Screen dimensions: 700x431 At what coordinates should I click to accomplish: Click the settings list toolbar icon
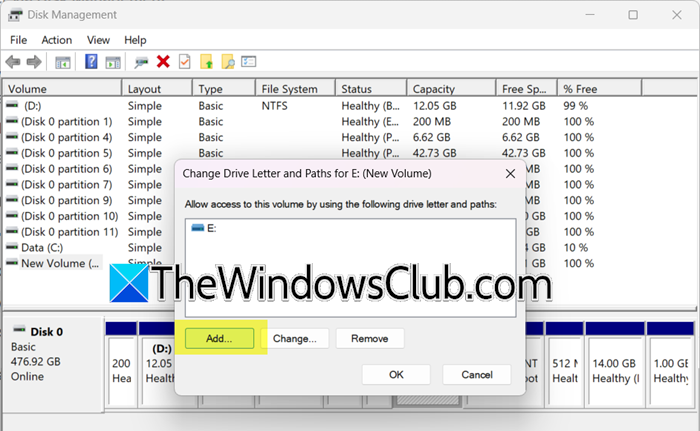[x=249, y=61]
